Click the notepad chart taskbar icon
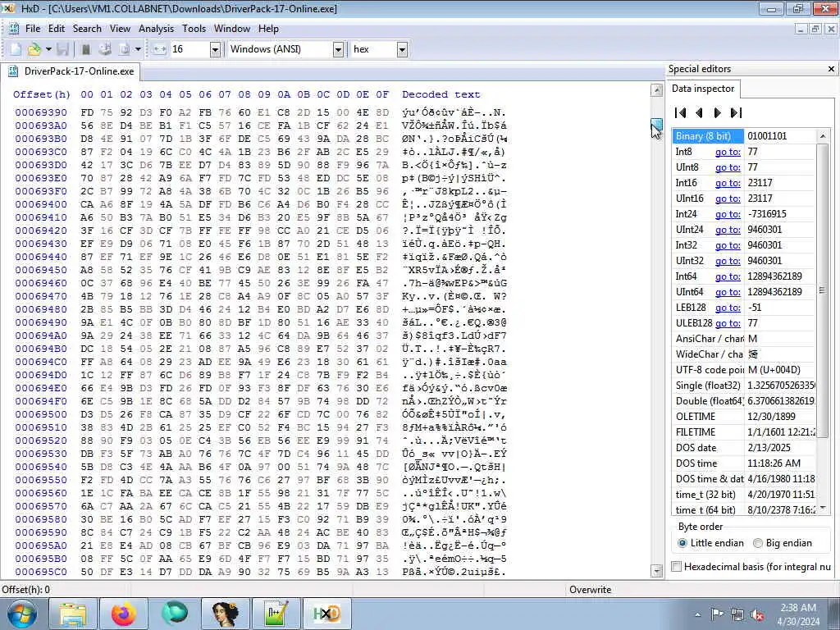Screen dimensions: 840x630 point(276,614)
